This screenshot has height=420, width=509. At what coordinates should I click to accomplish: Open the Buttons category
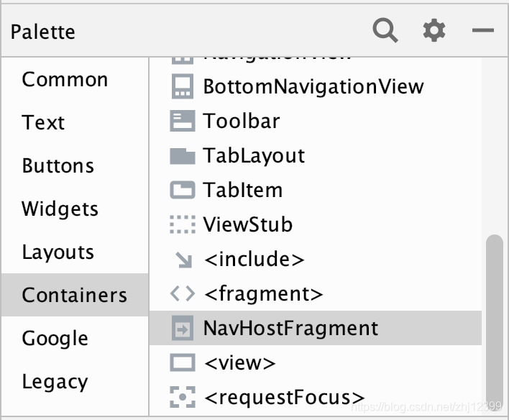58,166
